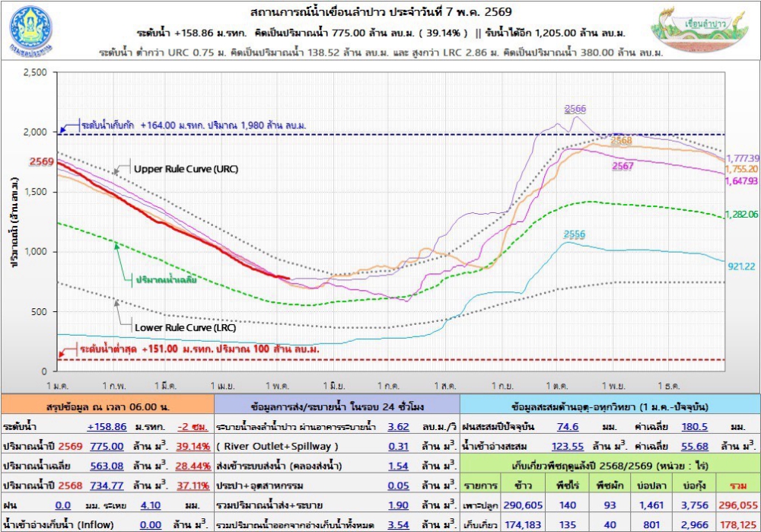Click the green dry-season harvest header
Viewport: 761px width, 532px height.
(x=610, y=466)
